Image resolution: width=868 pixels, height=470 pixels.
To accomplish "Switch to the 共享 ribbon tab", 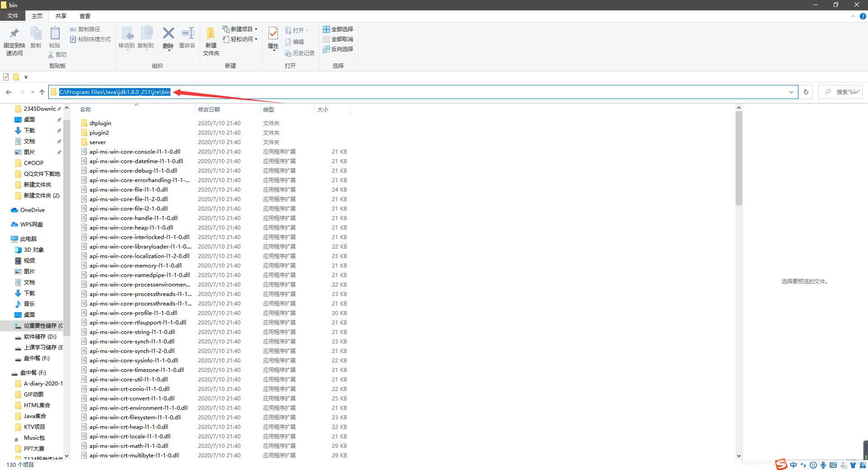I will 61,16.
